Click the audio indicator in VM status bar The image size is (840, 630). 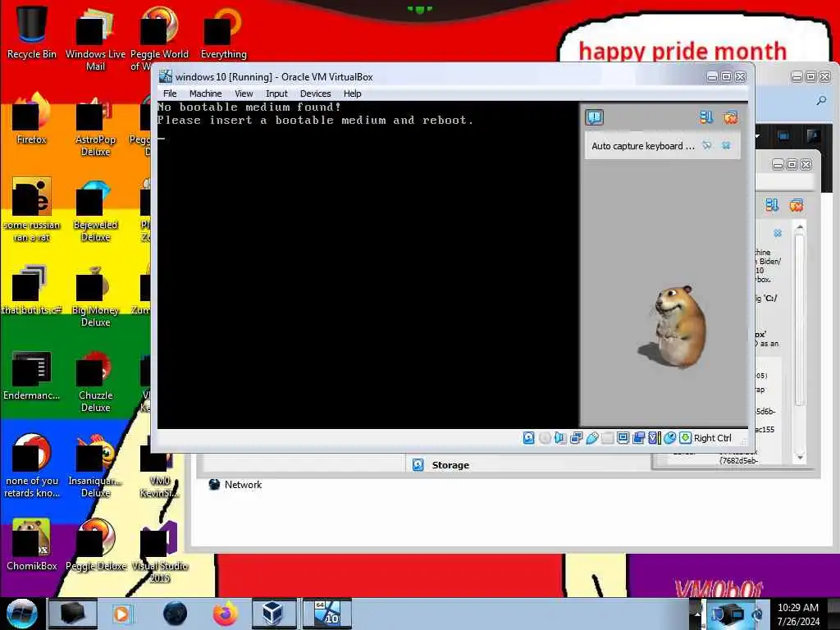point(560,438)
